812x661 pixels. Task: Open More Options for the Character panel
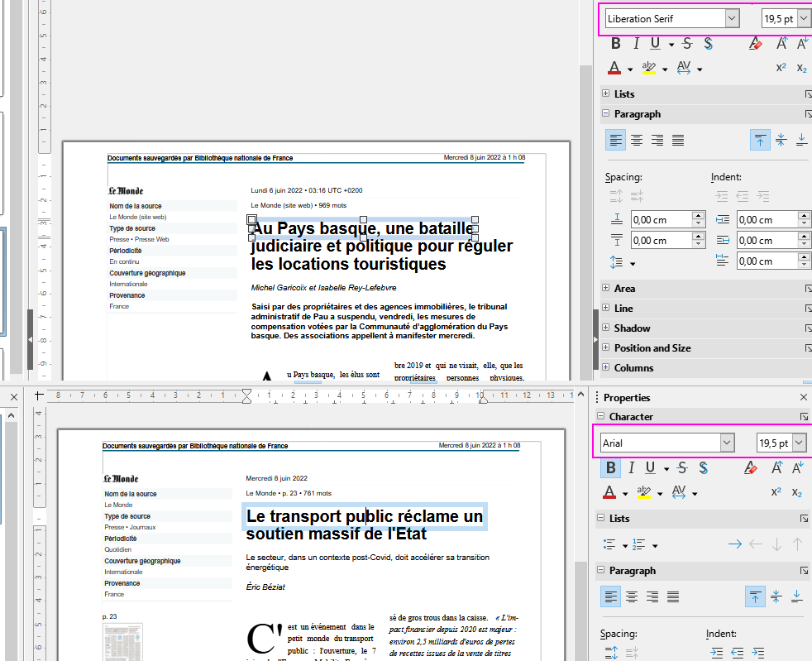pos(804,417)
